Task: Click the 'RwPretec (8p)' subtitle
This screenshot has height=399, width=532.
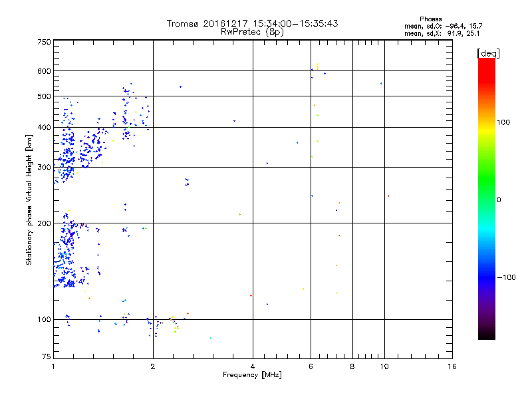Action: pyautogui.click(x=252, y=32)
